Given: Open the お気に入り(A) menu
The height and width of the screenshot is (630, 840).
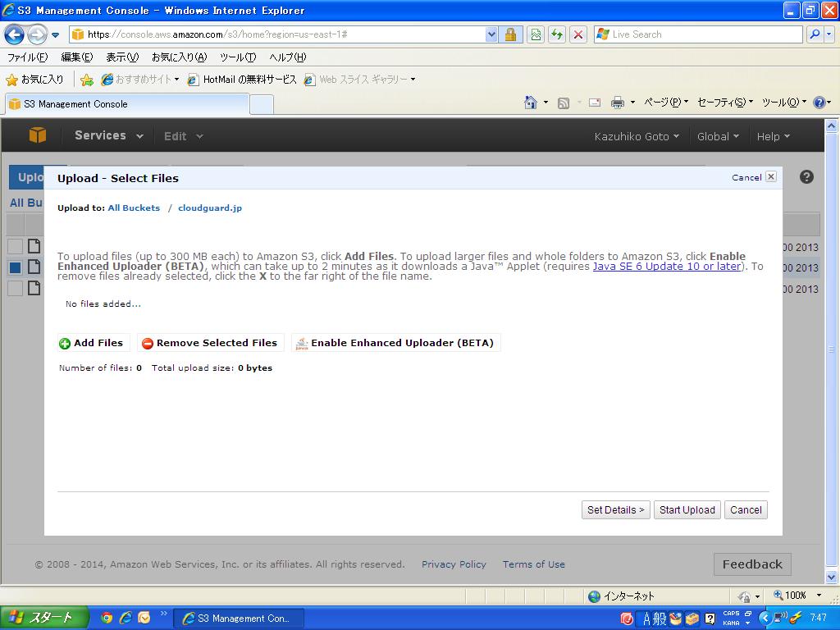Looking at the screenshot, I should pyautogui.click(x=179, y=57).
